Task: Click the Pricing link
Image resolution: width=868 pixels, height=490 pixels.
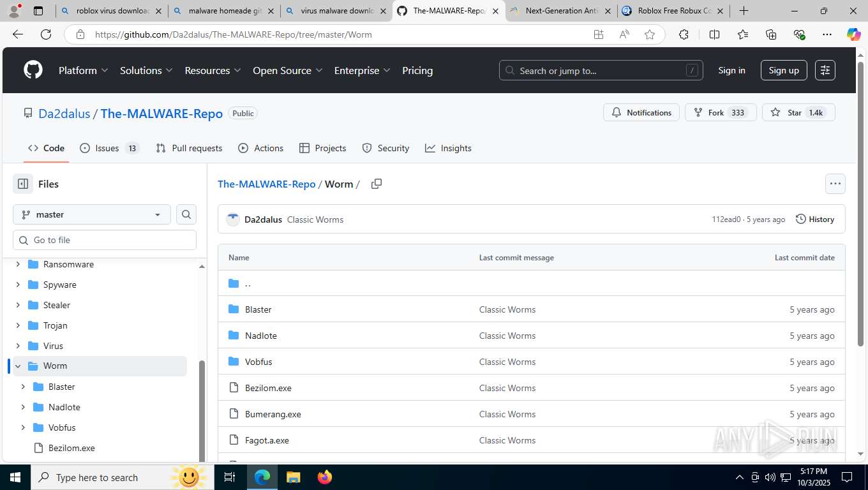Action: tap(417, 70)
